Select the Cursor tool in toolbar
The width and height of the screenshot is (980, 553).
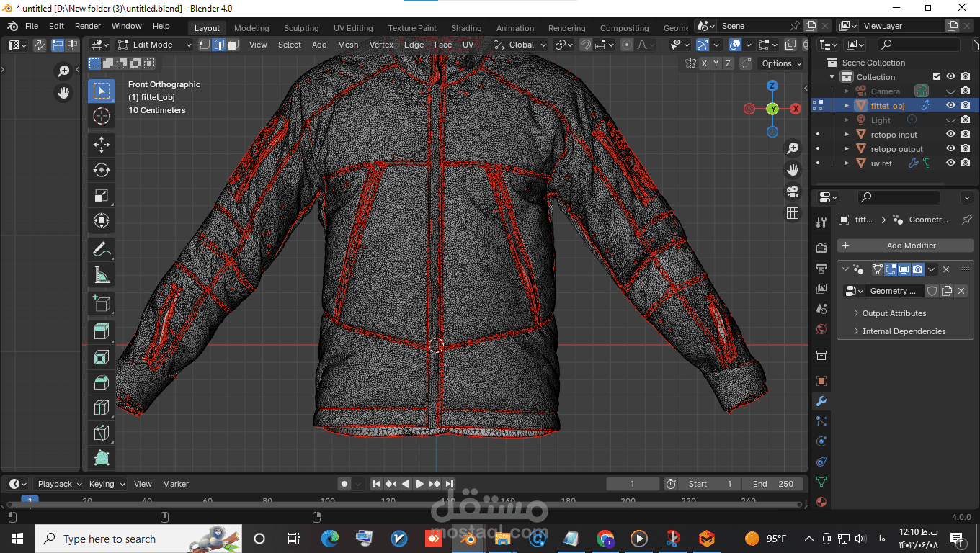click(x=102, y=116)
